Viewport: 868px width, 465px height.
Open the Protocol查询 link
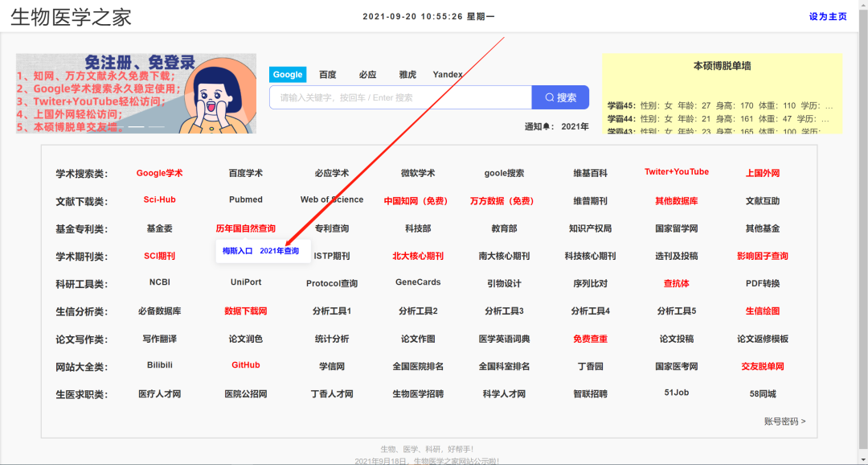332,283
